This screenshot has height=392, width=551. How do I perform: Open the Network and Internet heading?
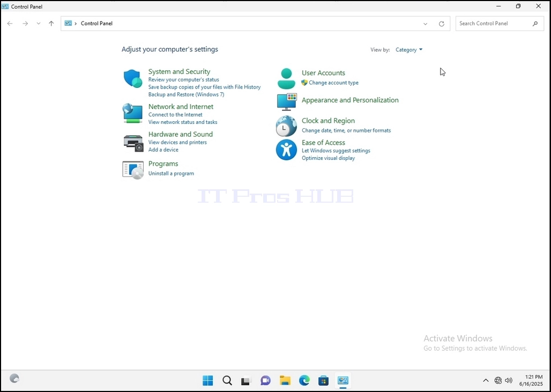point(181,107)
